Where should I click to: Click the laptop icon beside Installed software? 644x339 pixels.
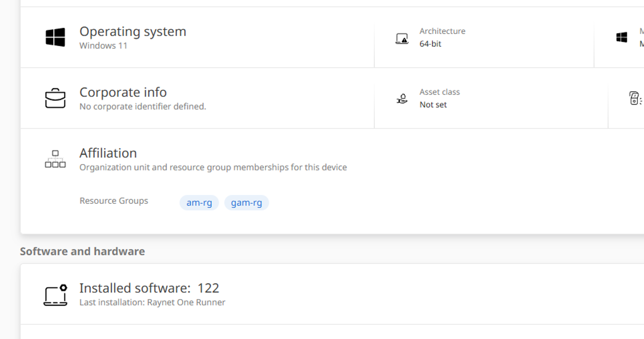point(55,295)
